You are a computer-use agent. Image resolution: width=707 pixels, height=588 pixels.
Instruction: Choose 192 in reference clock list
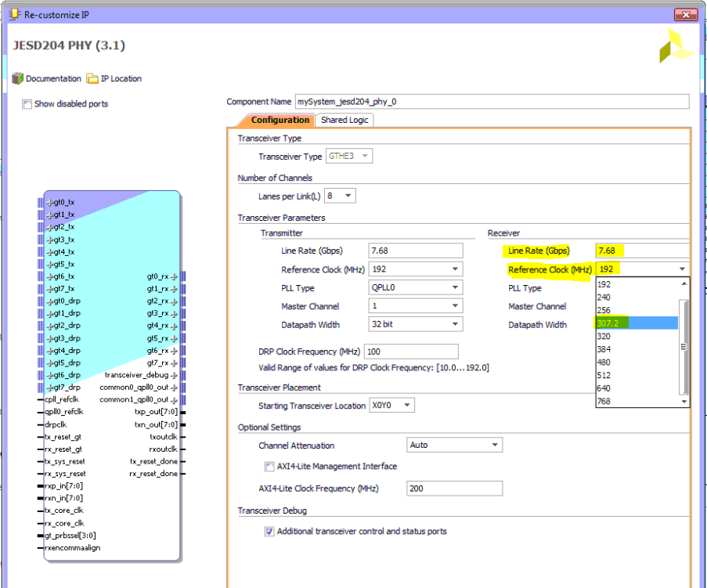point(637,284)
